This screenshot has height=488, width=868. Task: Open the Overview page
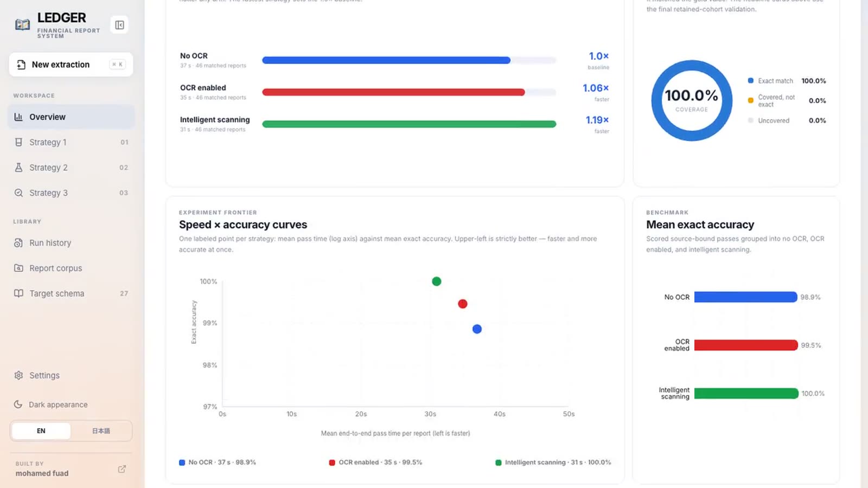tap(71, 117)
